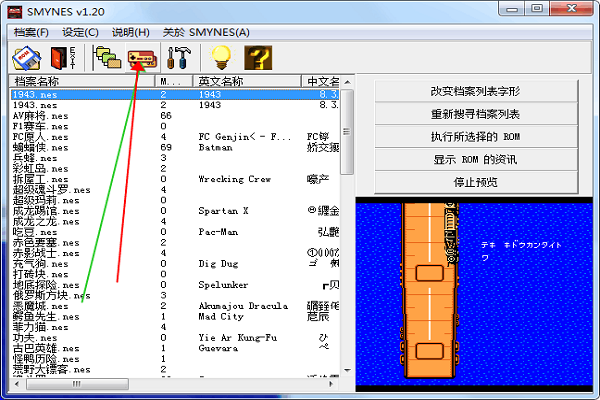Image resolution: width=600 pixels, height=400 pixels.
Task: Click the vertical scrollbar thumb of file list
Action: click(347, 132)
